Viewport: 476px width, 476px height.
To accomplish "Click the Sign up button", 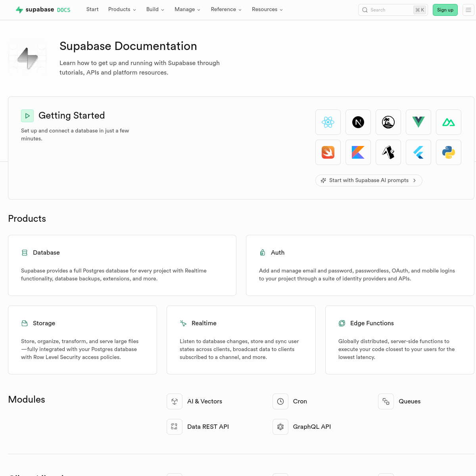I will coord(445,10).
